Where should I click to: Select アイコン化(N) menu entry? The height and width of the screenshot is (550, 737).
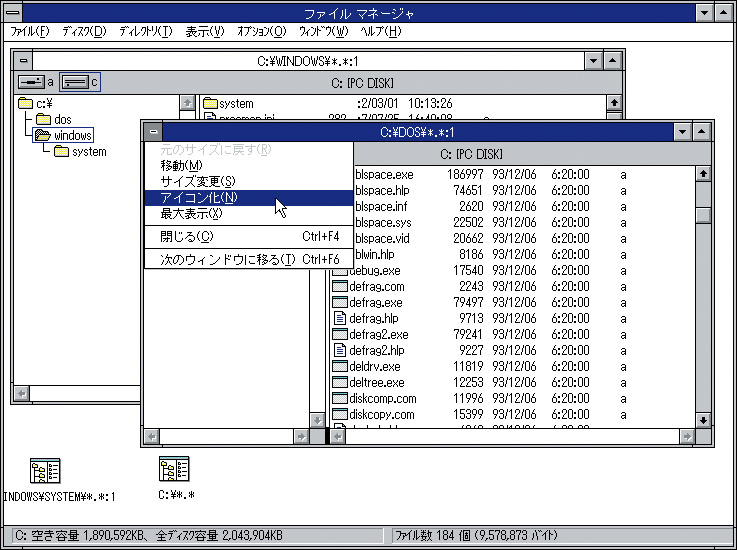pyautogui.click(x=249, y=197)
